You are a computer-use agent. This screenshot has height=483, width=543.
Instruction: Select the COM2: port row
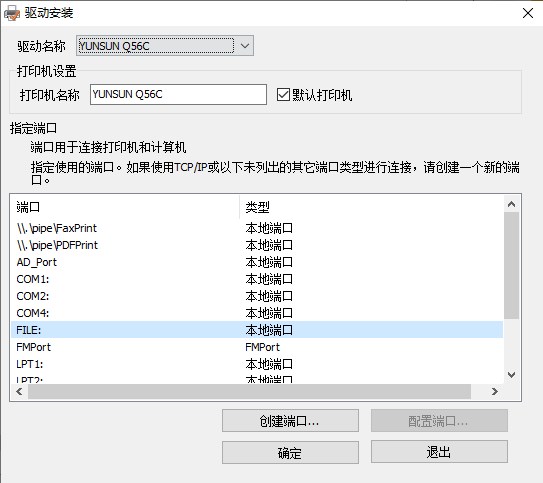[257, 296]
